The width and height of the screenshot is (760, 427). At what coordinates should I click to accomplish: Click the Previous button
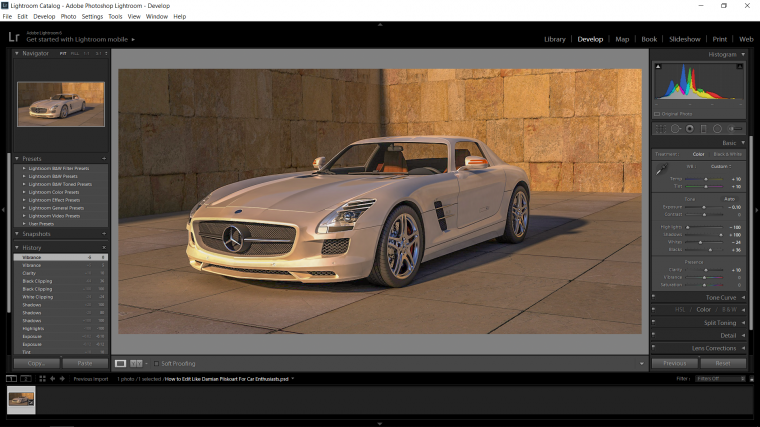tap(675, 363)
